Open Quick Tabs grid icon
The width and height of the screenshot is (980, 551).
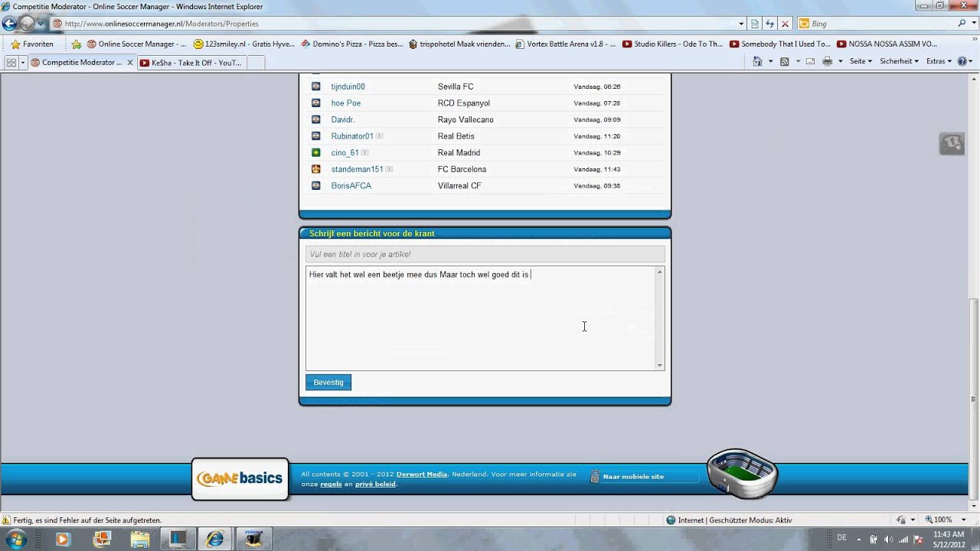(11, 63)
